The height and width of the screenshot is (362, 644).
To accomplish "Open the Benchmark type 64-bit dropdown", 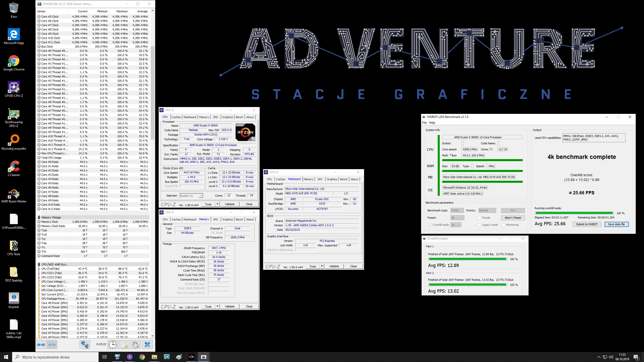I will 457,210.
